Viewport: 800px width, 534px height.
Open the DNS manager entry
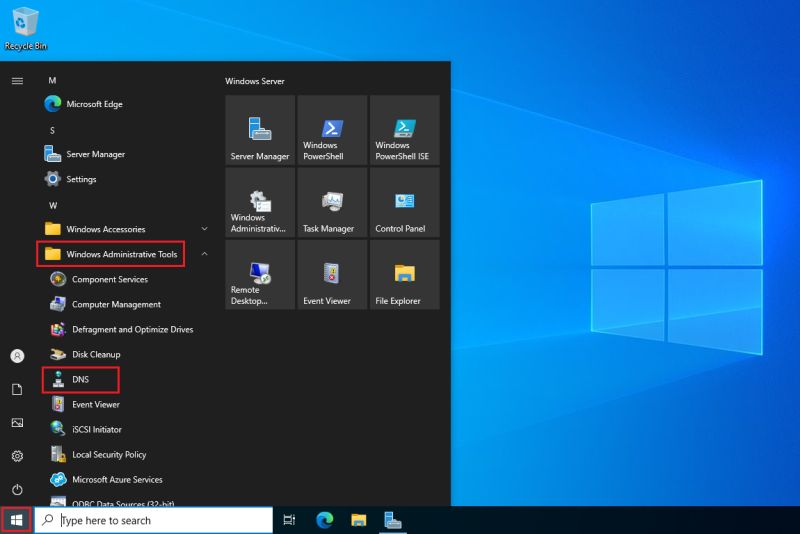click(81, 380)
